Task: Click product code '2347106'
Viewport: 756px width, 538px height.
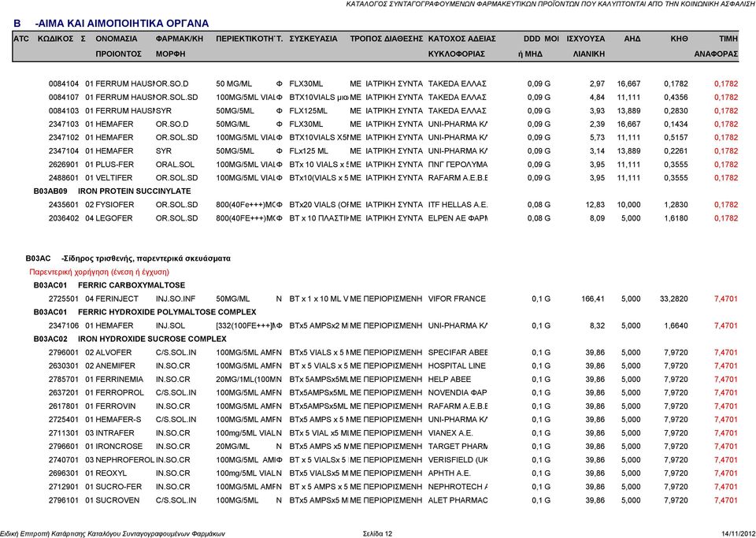Action: pos(64,326)
